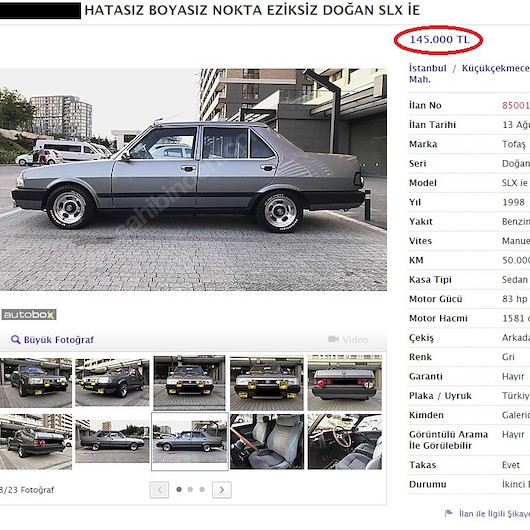View the gray seats interior thumbnail

(x=267, y=441)
